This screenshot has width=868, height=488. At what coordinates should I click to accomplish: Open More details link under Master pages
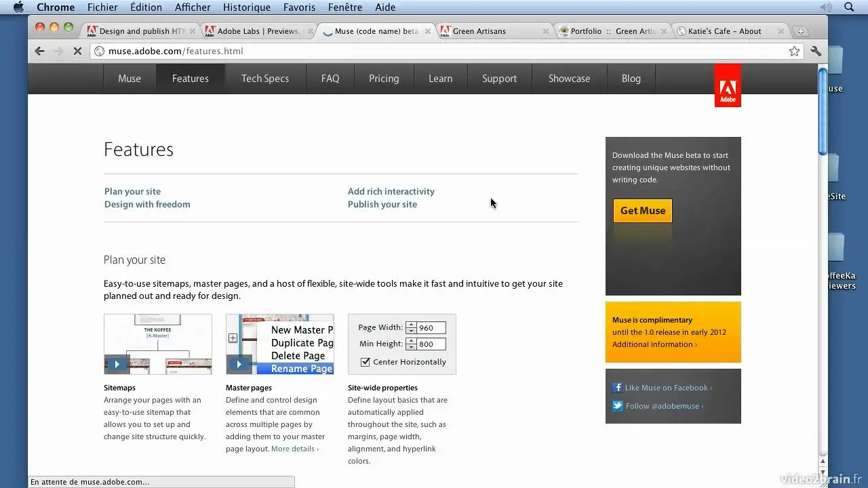[x=295, y=449]
